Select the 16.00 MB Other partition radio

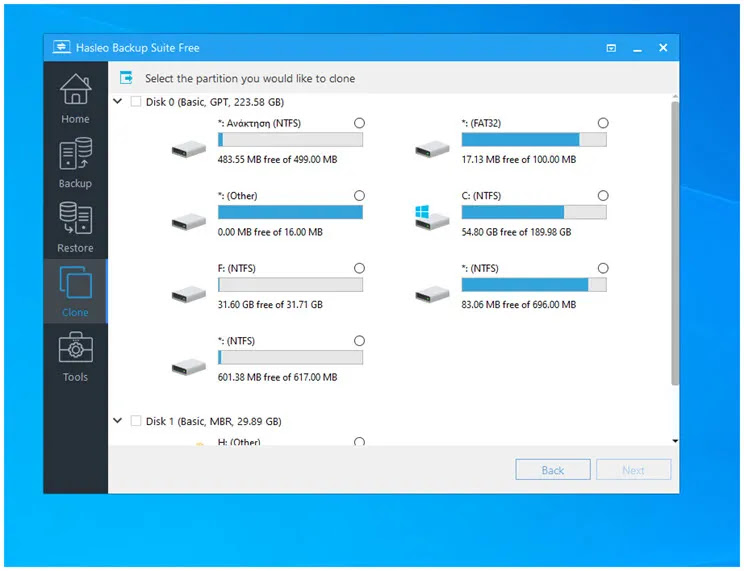(360, 196)
